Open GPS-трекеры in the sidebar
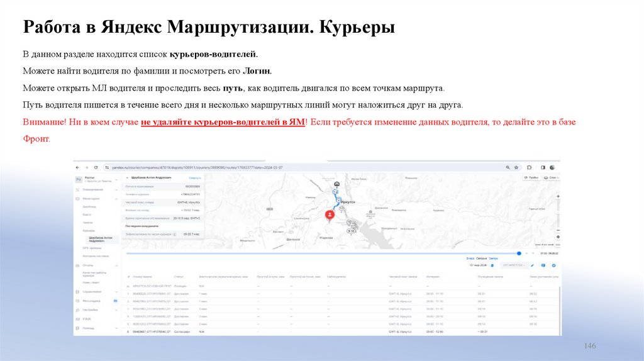Image resolution: width=644 pixels, height=361 pixels. 92,248
